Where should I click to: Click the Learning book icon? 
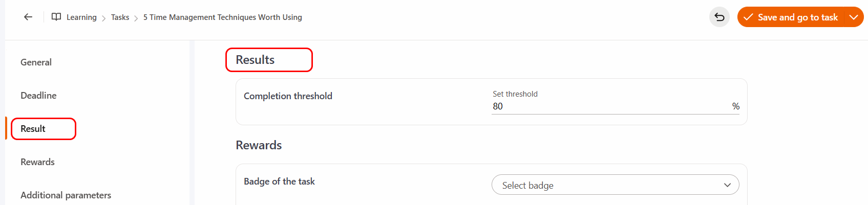56,17
